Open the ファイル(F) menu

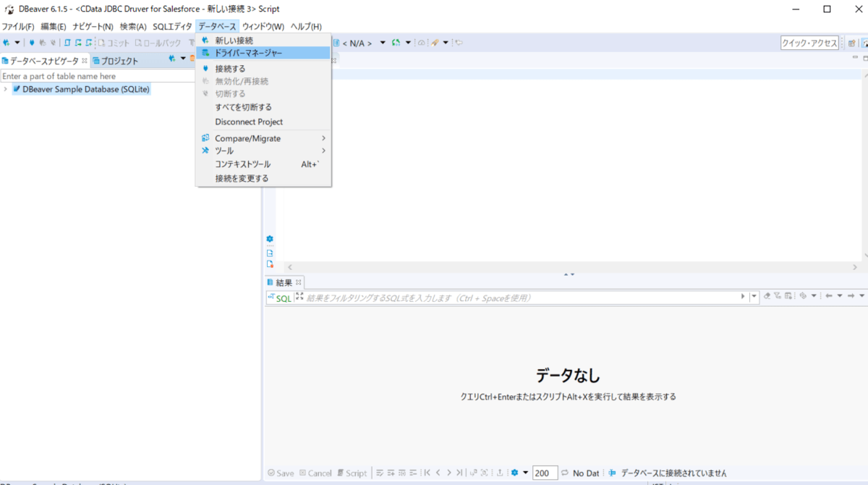[x=18, y=26]
